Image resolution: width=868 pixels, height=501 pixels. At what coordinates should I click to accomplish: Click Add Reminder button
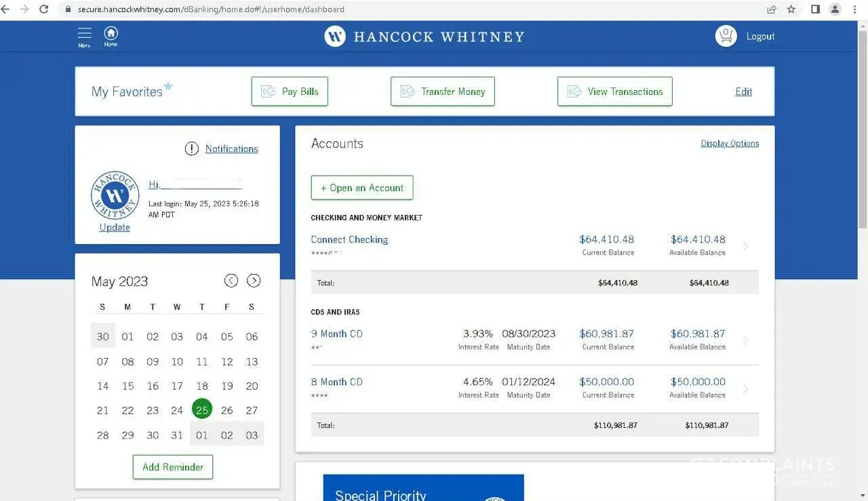coord(173,467)
